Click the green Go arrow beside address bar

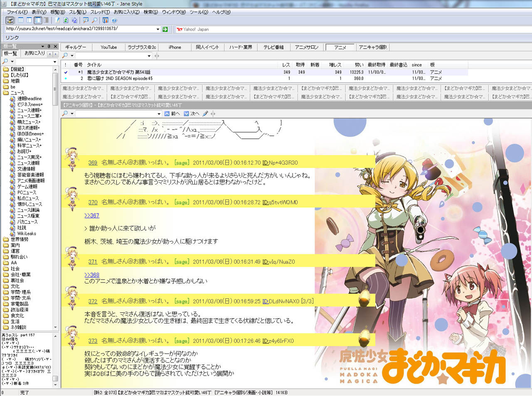[x=165, y=29]
